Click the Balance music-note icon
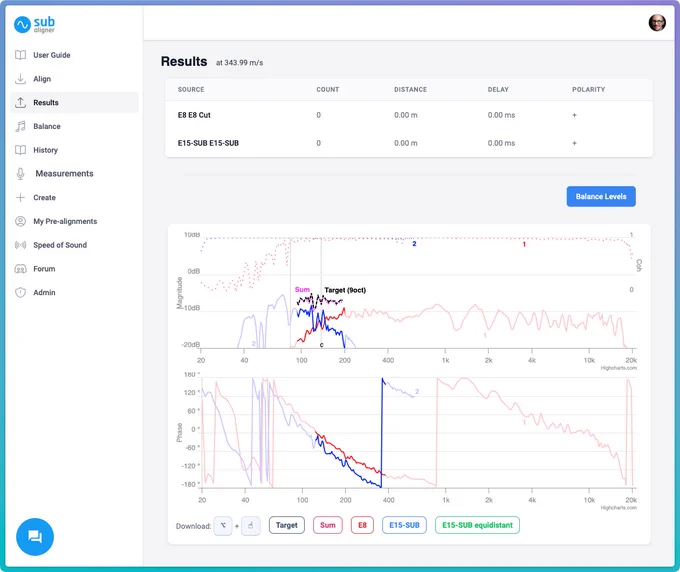 click(x=20, y=126)
